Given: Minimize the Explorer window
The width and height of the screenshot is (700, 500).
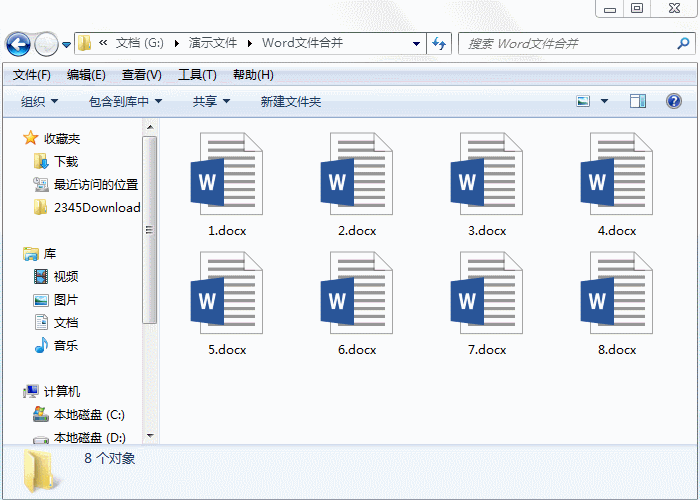Looking at the screenshot, I should 609,8.
